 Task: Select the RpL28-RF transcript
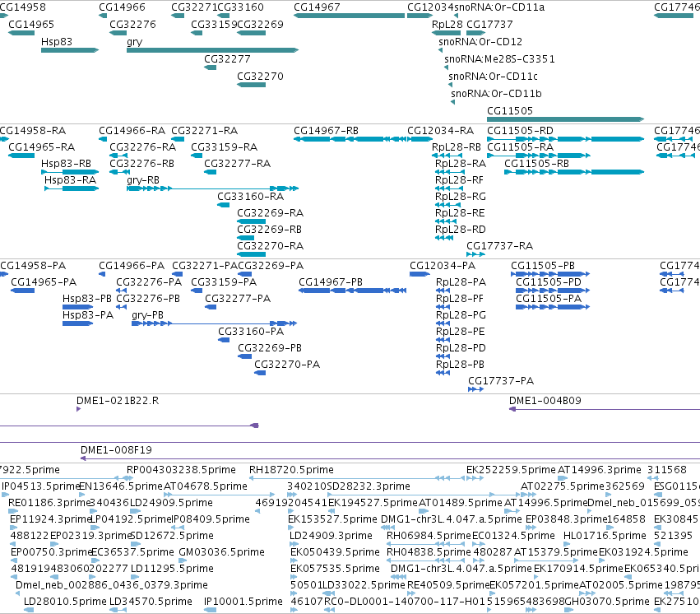448,188
